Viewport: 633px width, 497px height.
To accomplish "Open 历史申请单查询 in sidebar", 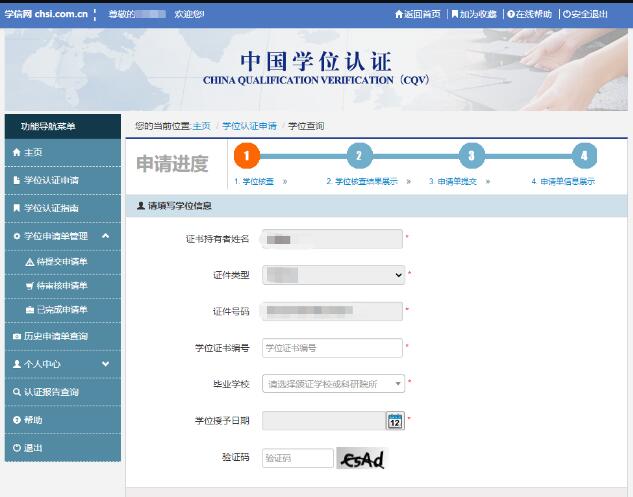I will click(x=55, y=337).
